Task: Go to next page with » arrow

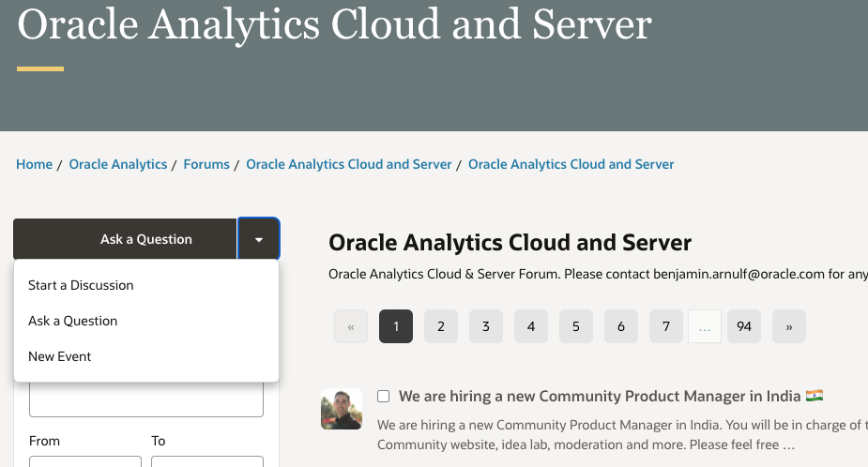Action: point(789,326)
